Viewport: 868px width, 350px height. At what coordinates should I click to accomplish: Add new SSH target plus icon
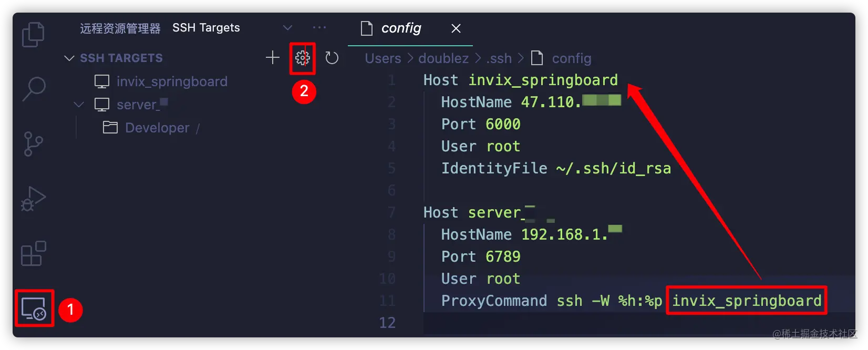tap(272, 58)
